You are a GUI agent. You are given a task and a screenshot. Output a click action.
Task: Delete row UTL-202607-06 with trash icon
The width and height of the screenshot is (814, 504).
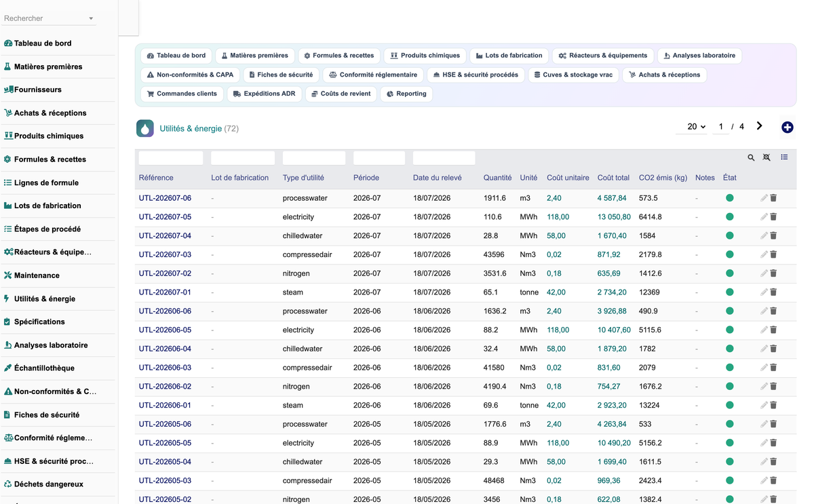[773, 198]
